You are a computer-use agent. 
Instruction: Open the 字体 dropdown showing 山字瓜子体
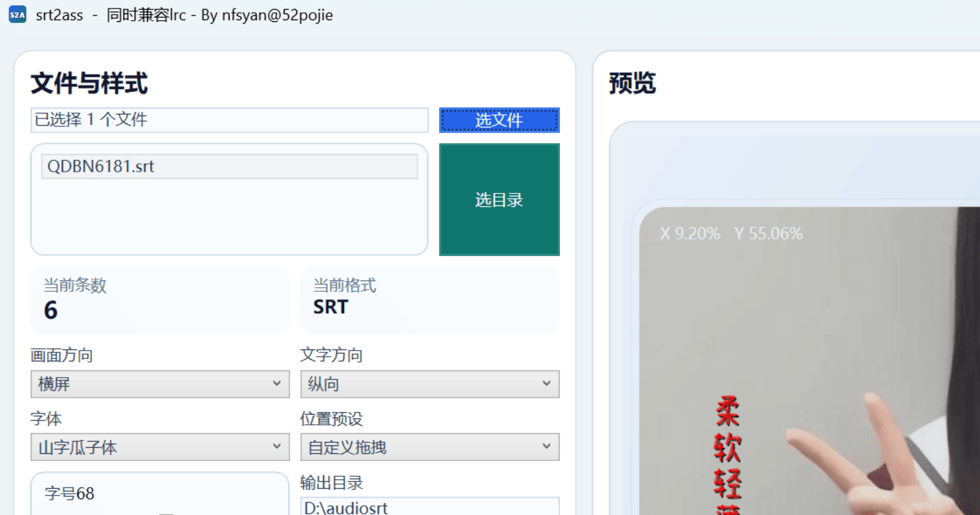coord(160,447)
